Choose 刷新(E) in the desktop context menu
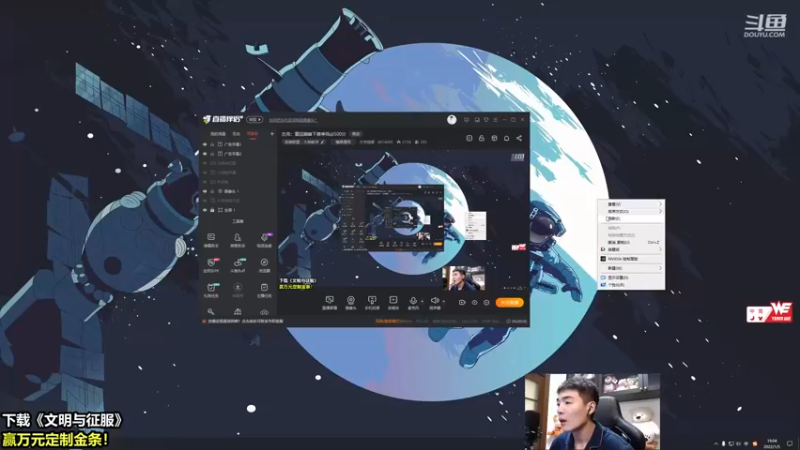The height and width of the screenshot is (450, 800). pyautogui.click(x=631, y=218)
